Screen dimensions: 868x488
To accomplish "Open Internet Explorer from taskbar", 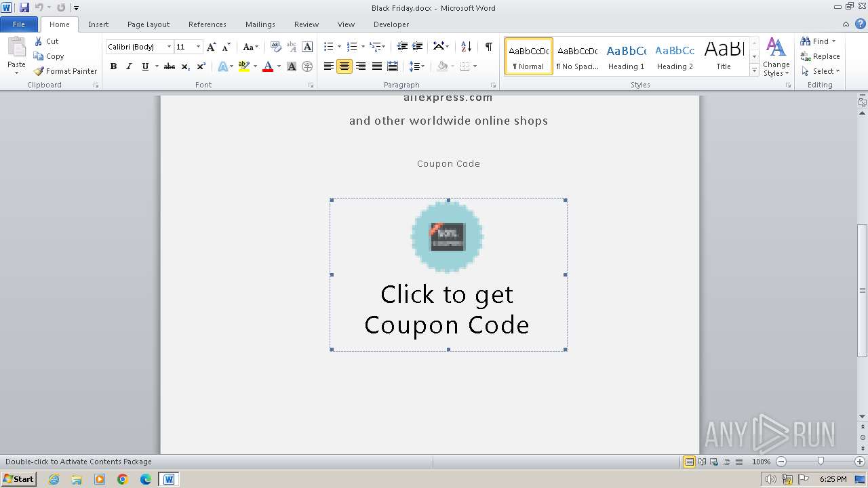I will pyautogui.click(x=54, y=479).
